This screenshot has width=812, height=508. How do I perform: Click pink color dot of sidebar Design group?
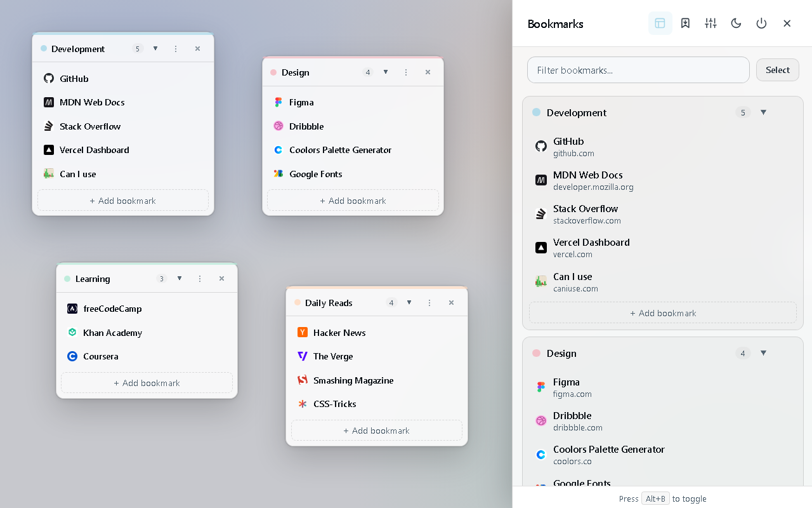[x=536, y=353]
